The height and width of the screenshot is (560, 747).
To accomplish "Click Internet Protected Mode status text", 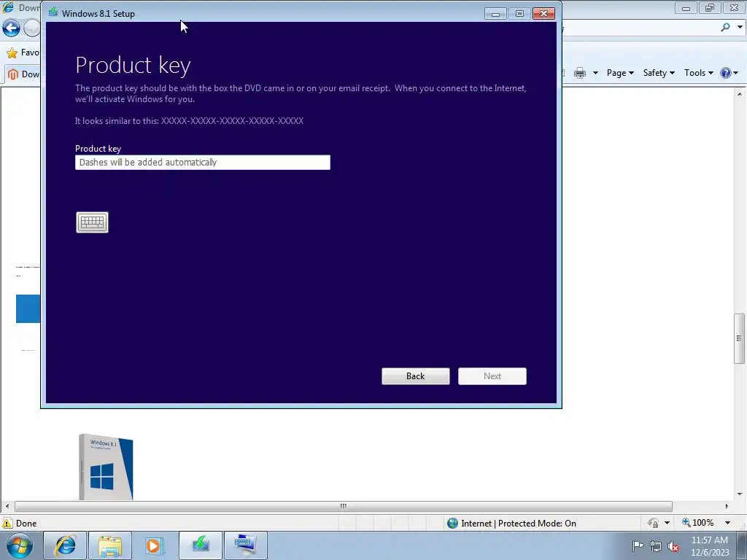I will pos(519,524).
